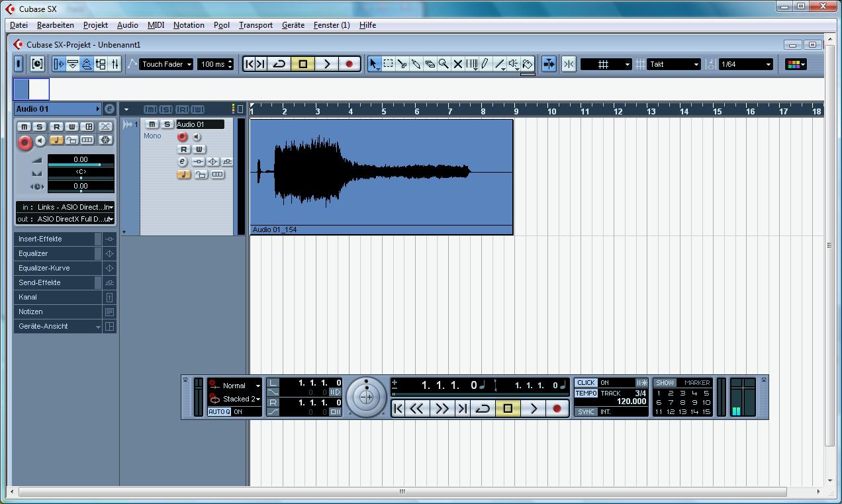Expand the Send-Effekte section
This screenshot has height=504, width=842.
tap(58, 282)
